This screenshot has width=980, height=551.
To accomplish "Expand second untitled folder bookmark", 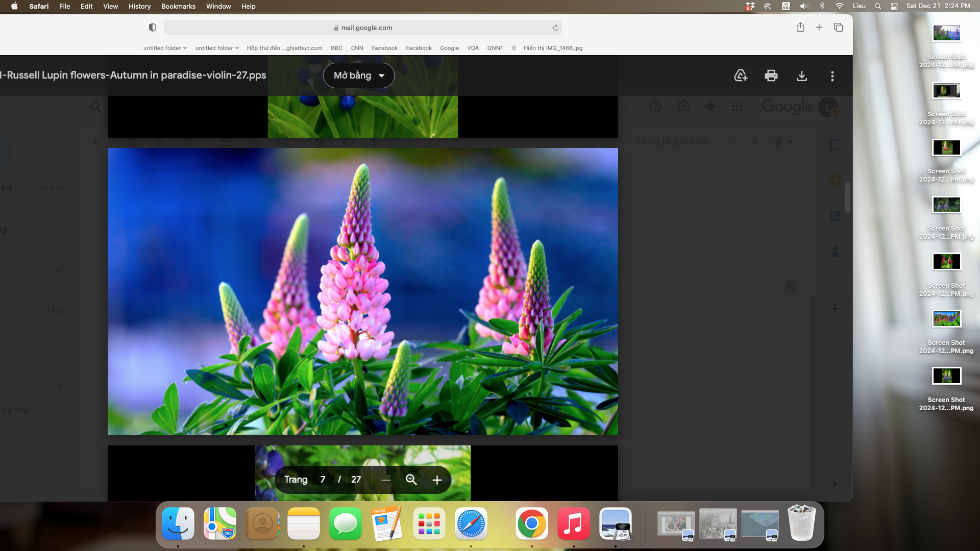I will click(x=217, y=48).
